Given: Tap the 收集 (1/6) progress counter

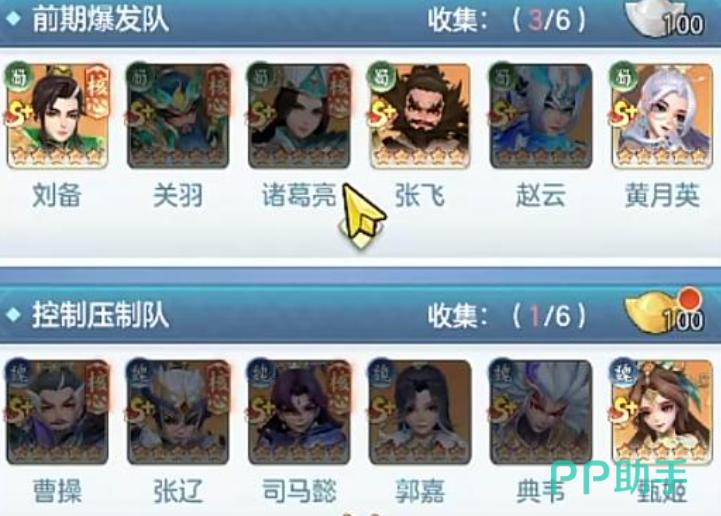Looking at the screenshot, I should tap(507, 316).
